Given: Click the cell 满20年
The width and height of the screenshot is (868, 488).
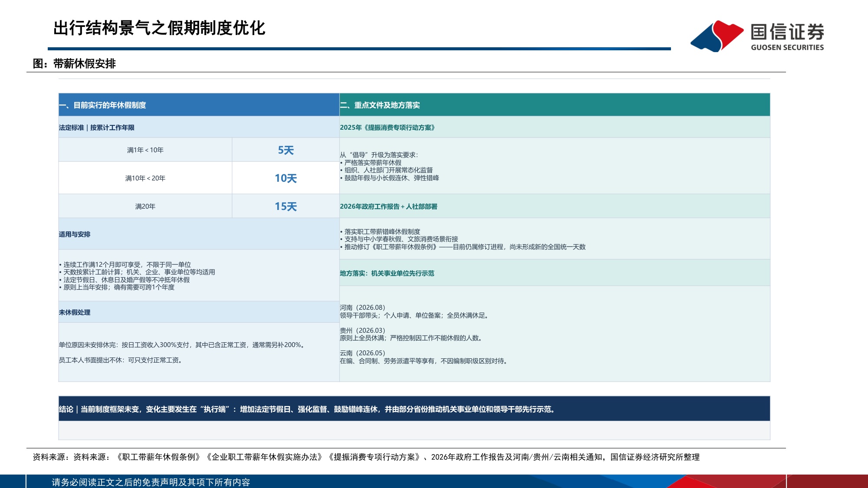Looking at the screenshot, I should click(x=145, y=206).
